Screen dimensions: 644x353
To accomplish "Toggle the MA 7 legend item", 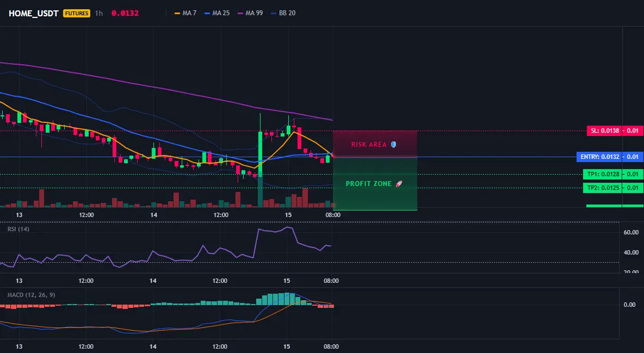I will pos(185,13).
